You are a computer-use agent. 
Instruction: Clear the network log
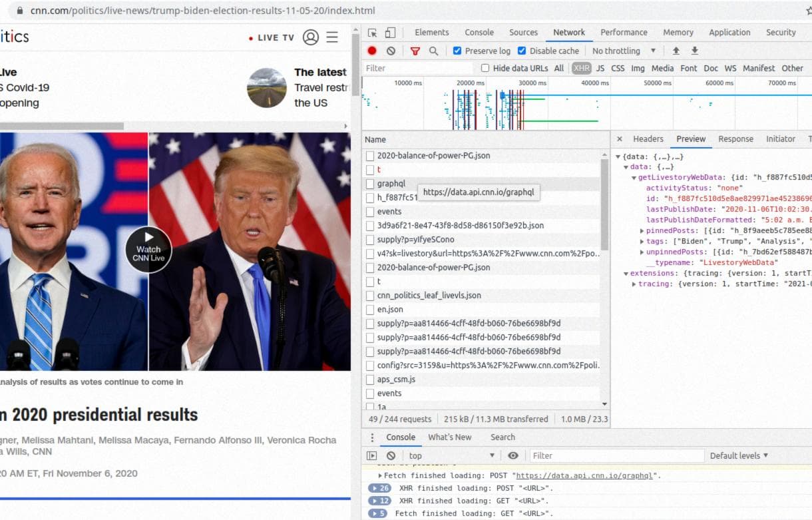391,51
